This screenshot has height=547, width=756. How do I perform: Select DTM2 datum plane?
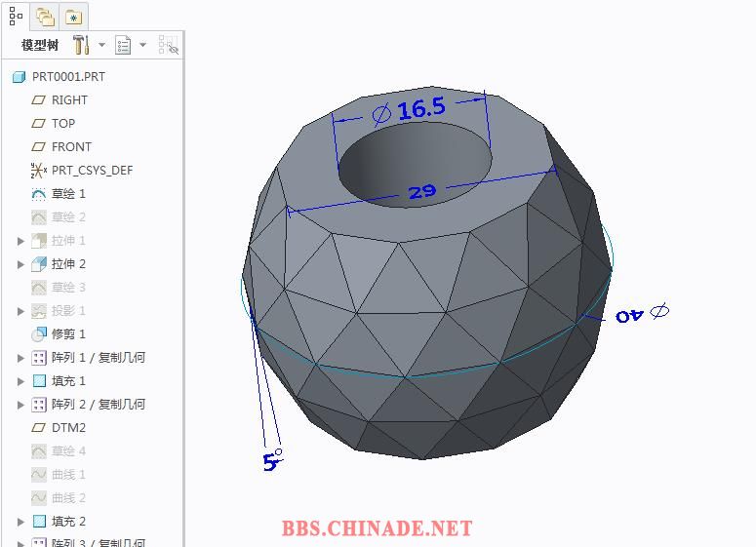coord(68,428)
